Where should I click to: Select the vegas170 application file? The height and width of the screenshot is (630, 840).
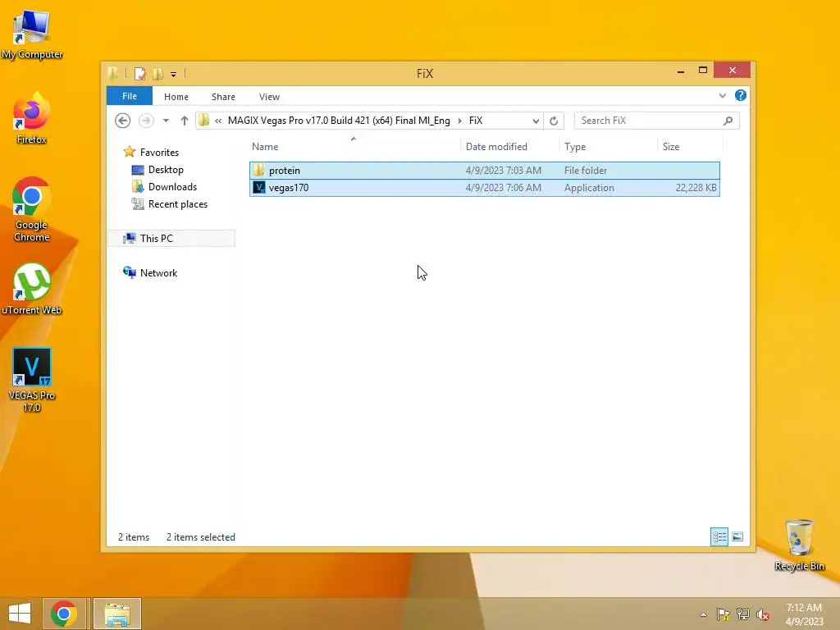click(x=484, y=188)
